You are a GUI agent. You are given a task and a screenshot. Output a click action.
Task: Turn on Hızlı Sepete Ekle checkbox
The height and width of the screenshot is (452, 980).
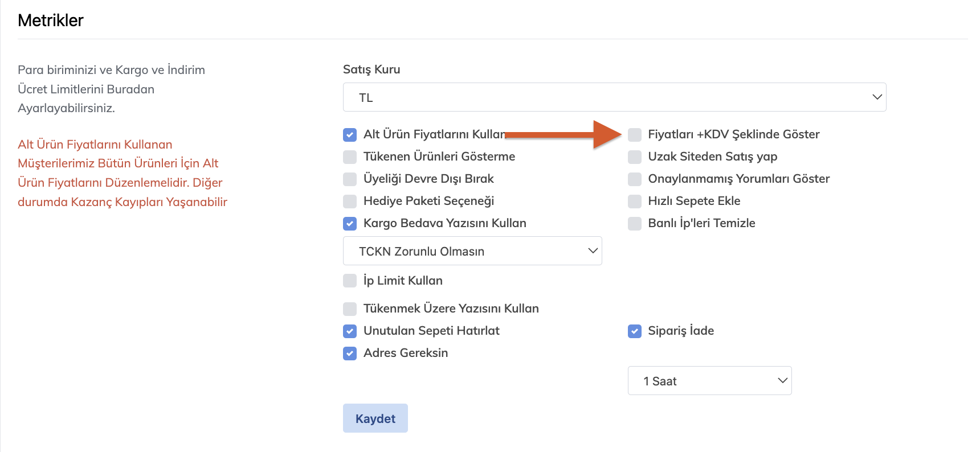point(635,201)
